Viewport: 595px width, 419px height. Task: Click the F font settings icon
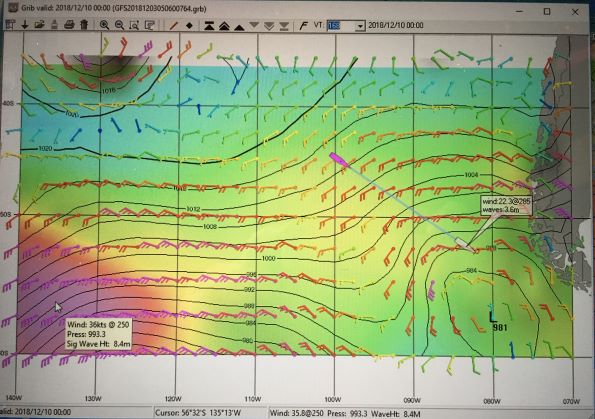tap(303, 25)
